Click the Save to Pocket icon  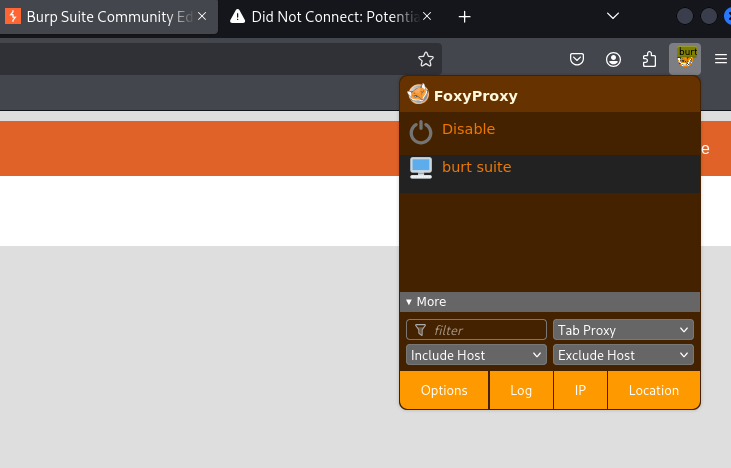[577, 59]
